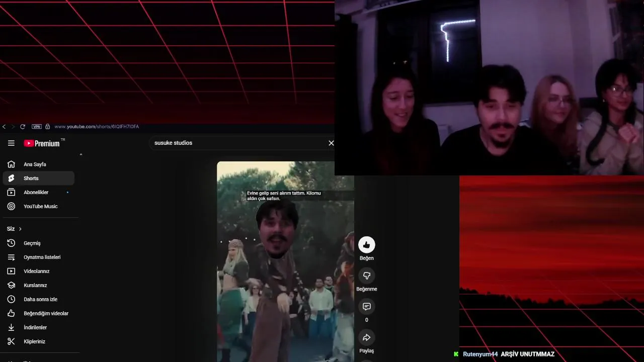Click the Abonelikler subscriptions icon
The height and width of the screenshot is (362, 644).
coord(11,193)
